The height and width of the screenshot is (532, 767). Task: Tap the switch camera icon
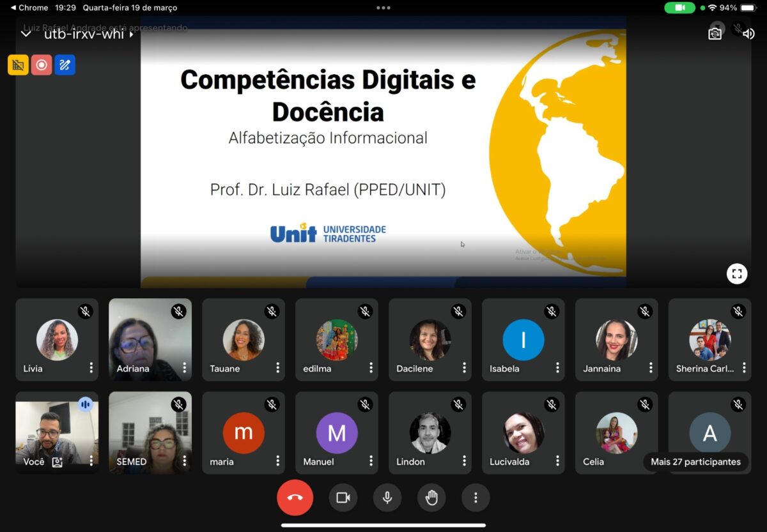click(715, 33)
